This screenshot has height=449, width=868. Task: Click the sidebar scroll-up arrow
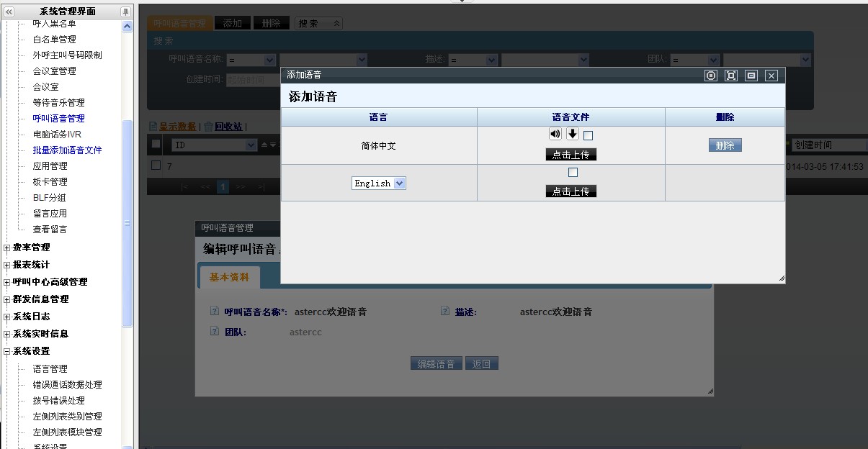coord(127,27)
